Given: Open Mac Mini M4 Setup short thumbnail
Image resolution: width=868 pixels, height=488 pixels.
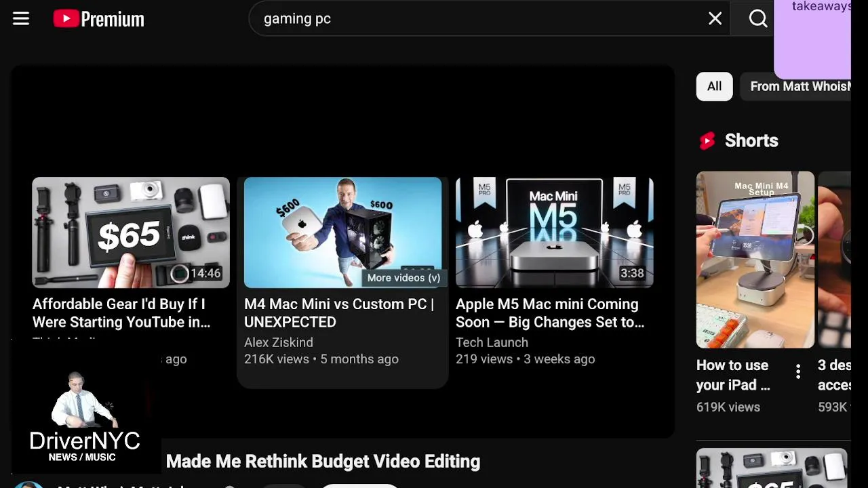Looking at the screenshot, I should (755, 260).
